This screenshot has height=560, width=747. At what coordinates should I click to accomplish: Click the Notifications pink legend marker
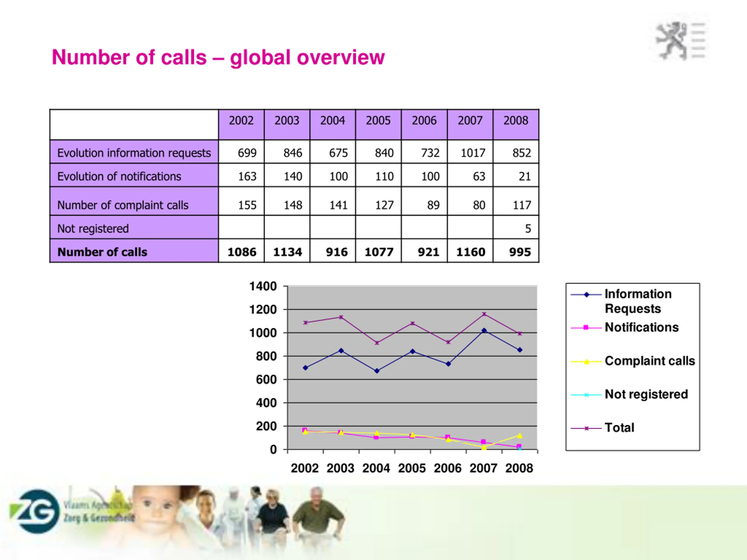(586, 328)
